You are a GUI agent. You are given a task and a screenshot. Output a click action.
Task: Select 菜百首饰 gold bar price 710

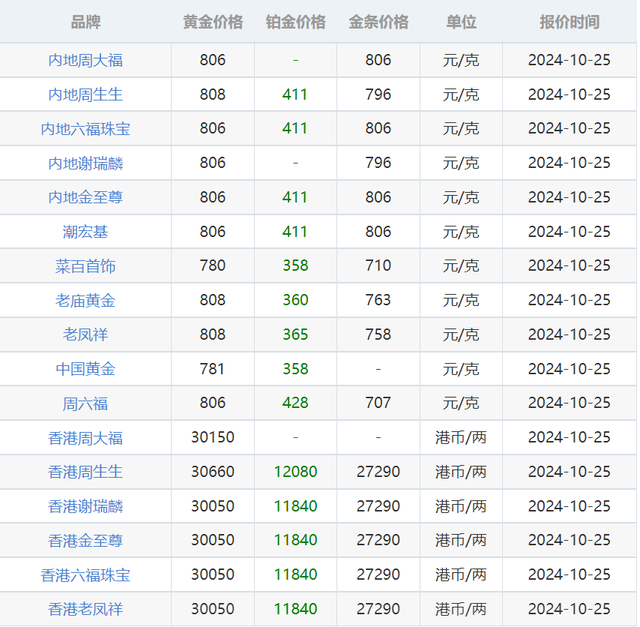click(x=378, y=266)
